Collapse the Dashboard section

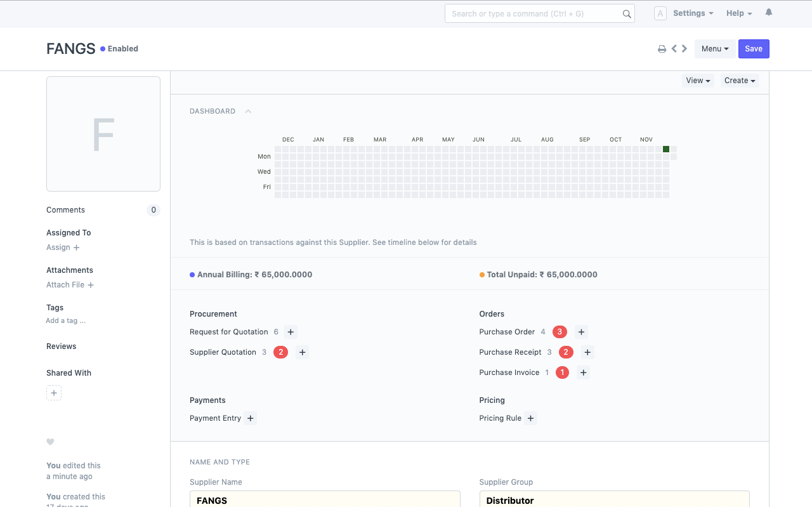tap(248, 112)
